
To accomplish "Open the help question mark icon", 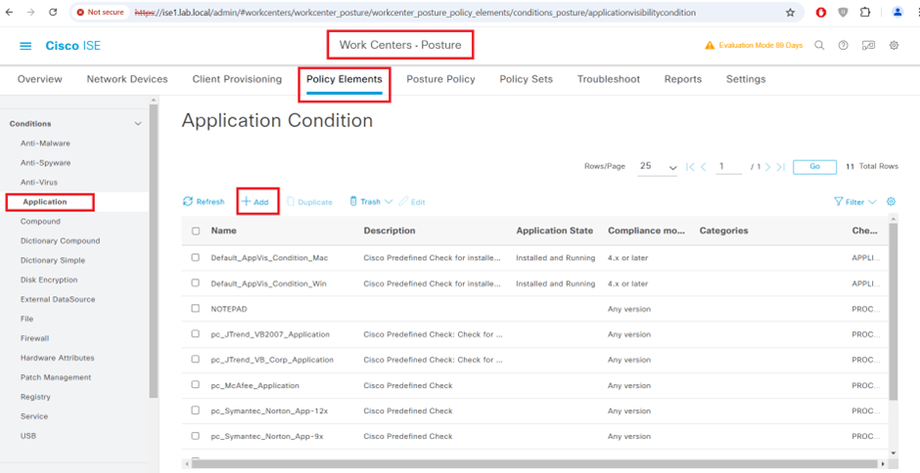I will (x=843, y=46).
